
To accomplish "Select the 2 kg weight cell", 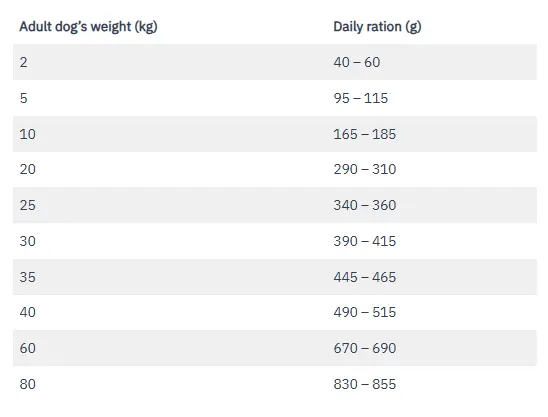I will tap(23, 62).
